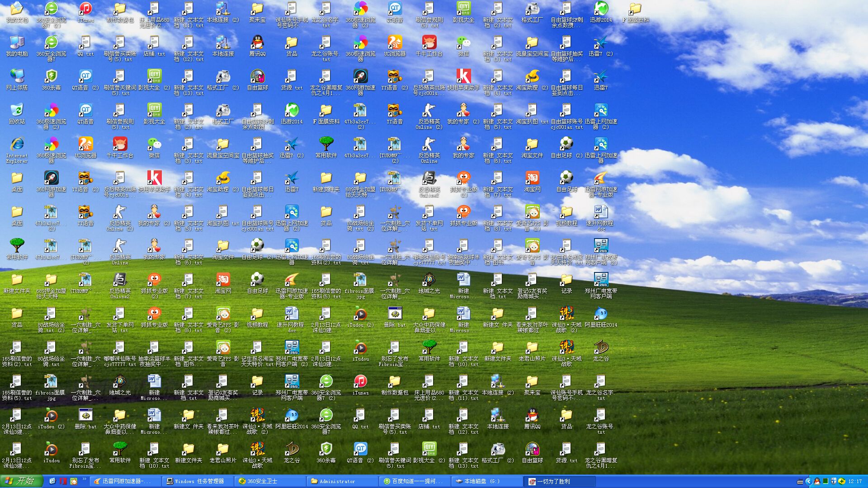Expand hidden system tray icons arrow
Image resolution: width=868 pixels, height=488 pixels.
[809, 481]
